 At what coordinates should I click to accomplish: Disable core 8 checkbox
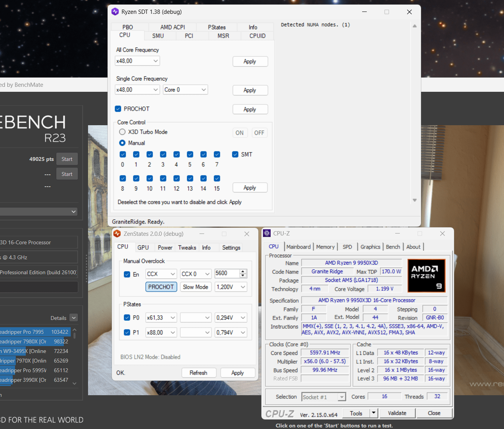tap(123, 178)
